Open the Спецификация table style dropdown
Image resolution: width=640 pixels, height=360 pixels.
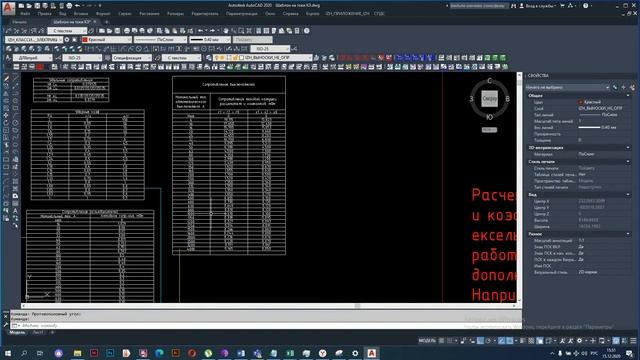[131, 58]
